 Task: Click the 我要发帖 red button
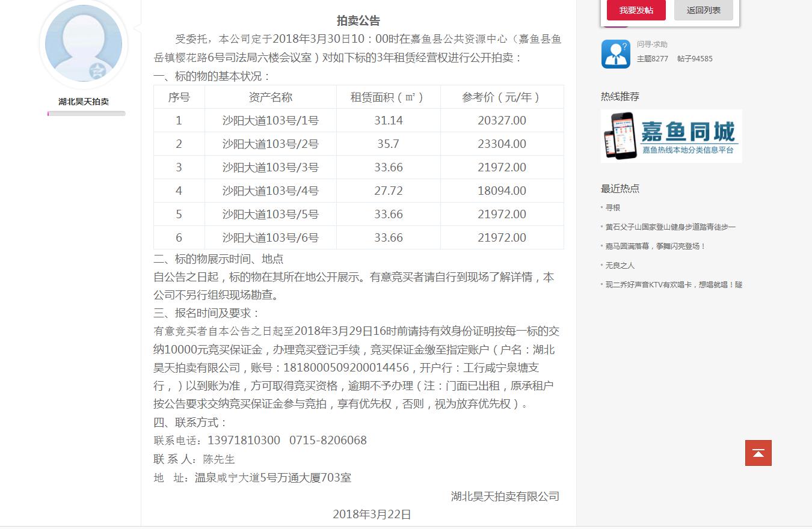coord(636,10)
